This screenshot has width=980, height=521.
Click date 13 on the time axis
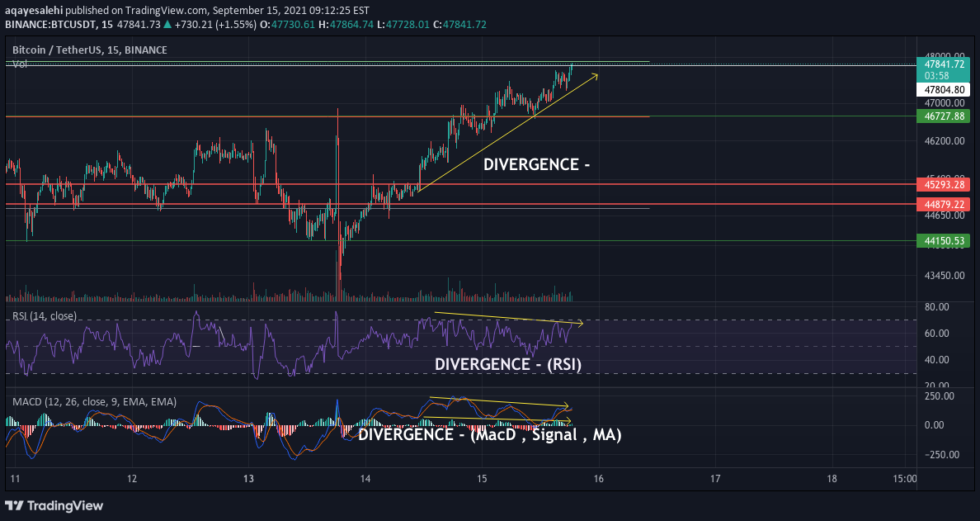[249, 479]
